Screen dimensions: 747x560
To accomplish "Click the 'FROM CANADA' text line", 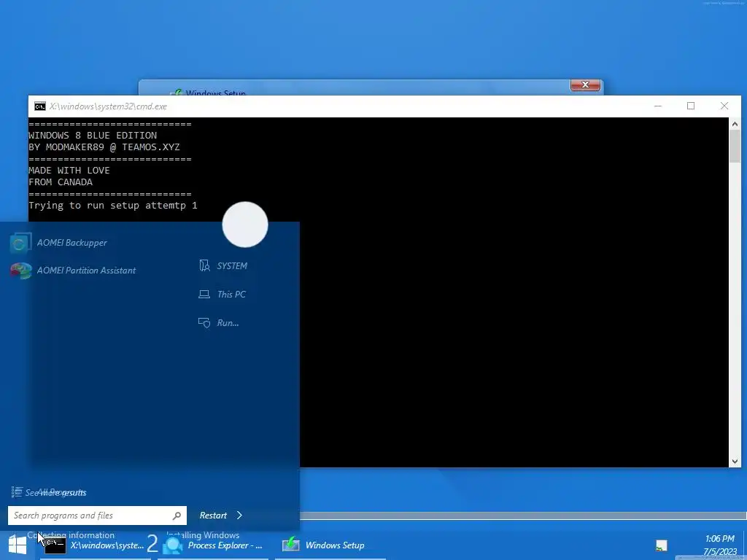I will click(x=61, y=182).
